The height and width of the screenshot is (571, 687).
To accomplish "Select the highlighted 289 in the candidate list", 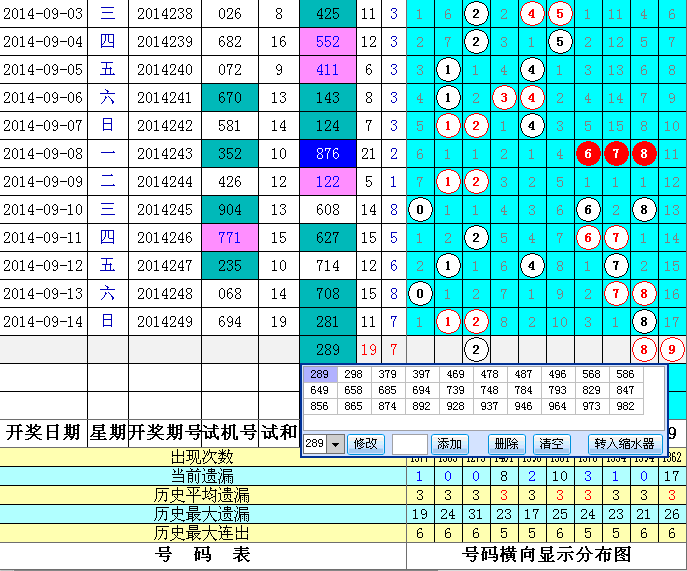I will (318, 374).
